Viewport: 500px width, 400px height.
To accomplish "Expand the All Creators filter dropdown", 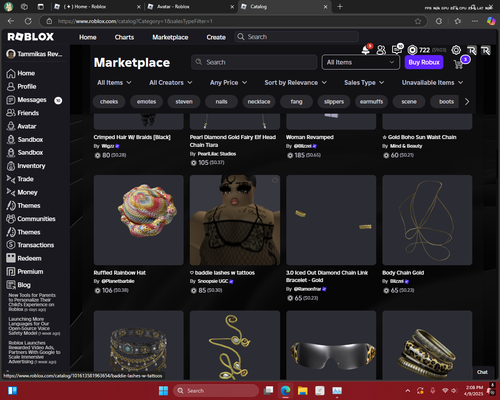I will (x=171, y=83).
